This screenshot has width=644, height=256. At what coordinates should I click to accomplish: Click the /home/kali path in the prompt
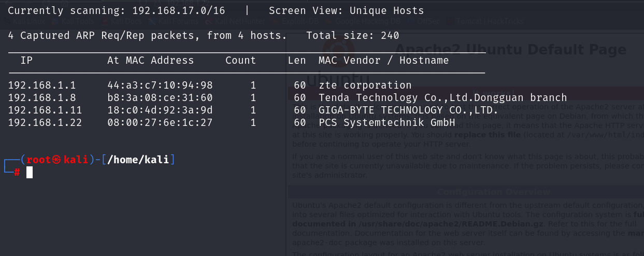[x=138, y=160]
